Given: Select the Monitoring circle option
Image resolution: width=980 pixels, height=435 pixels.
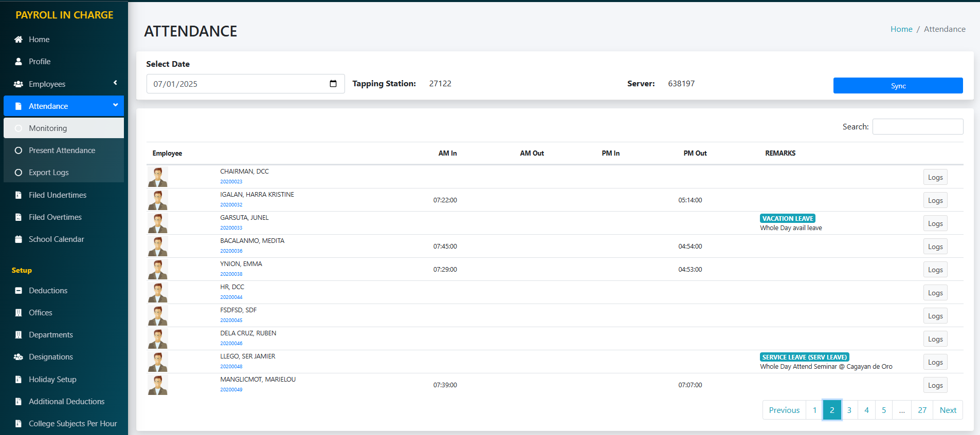Looking at the screenshot, I should tap(19, 128).
